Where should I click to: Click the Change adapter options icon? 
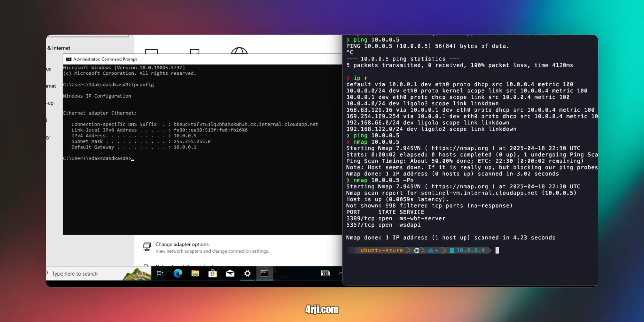tap(147, 247)
